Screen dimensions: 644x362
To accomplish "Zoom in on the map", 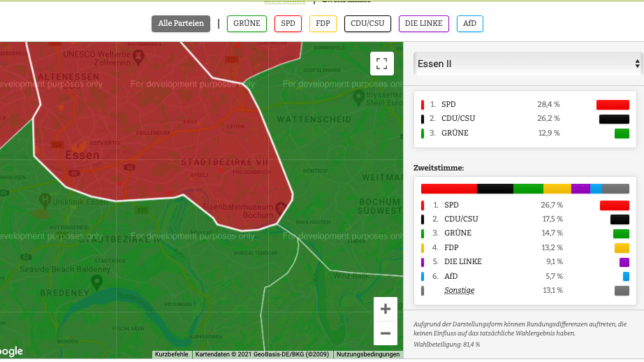I will pos(386,309).
